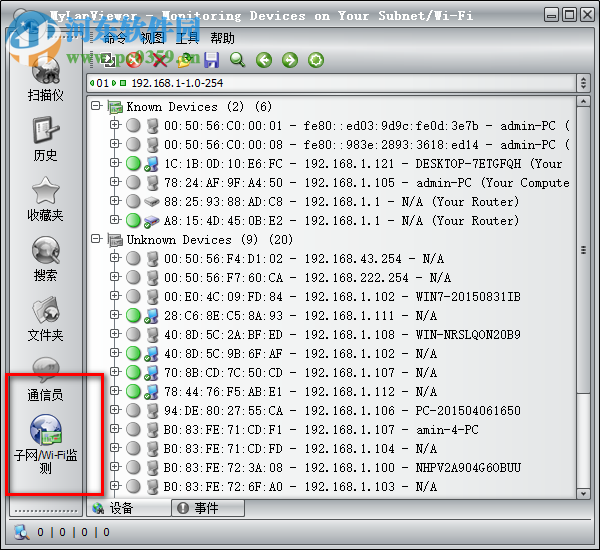Click the status bar counters 0 | 0 | 0 | 0

click(73, 532)
